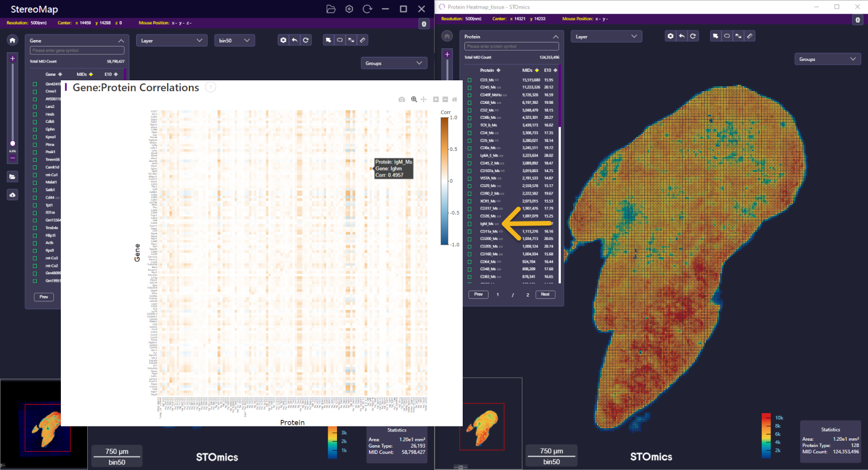
Task: Tick the Malat1 gene checkbox
Action: [34, 182]
